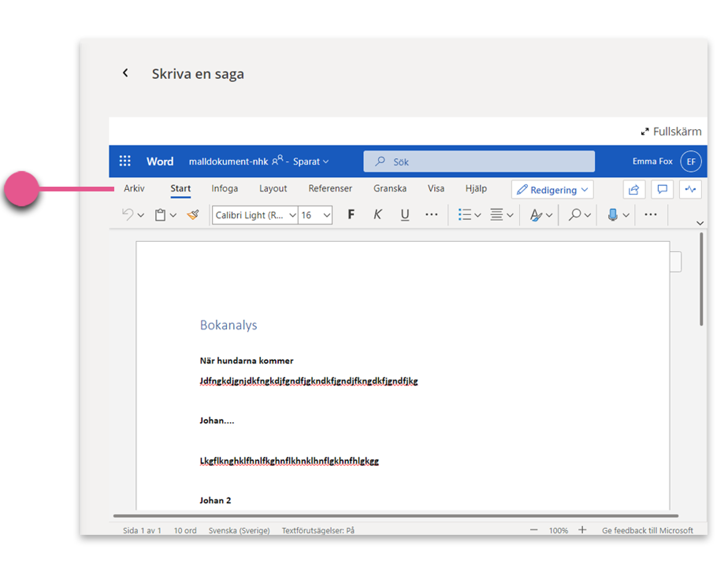
Task: Expand the alignment dropdown arrow
Action: click(x=510, y=215)
